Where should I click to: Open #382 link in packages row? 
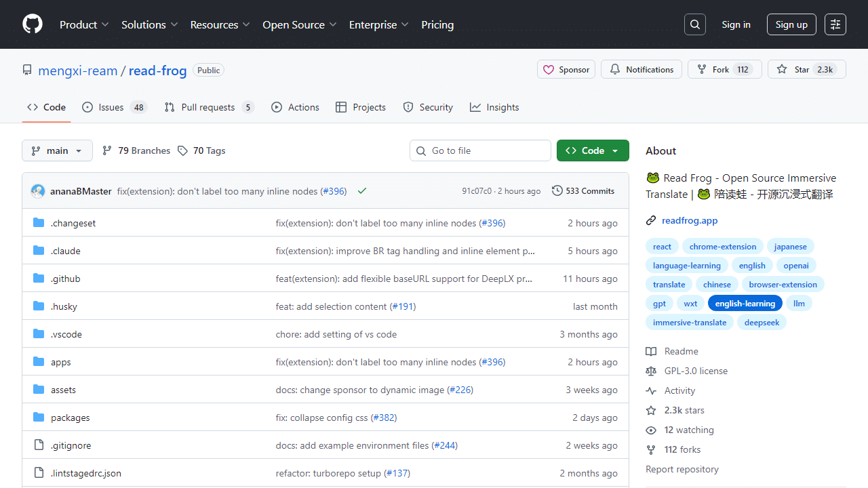384,418
